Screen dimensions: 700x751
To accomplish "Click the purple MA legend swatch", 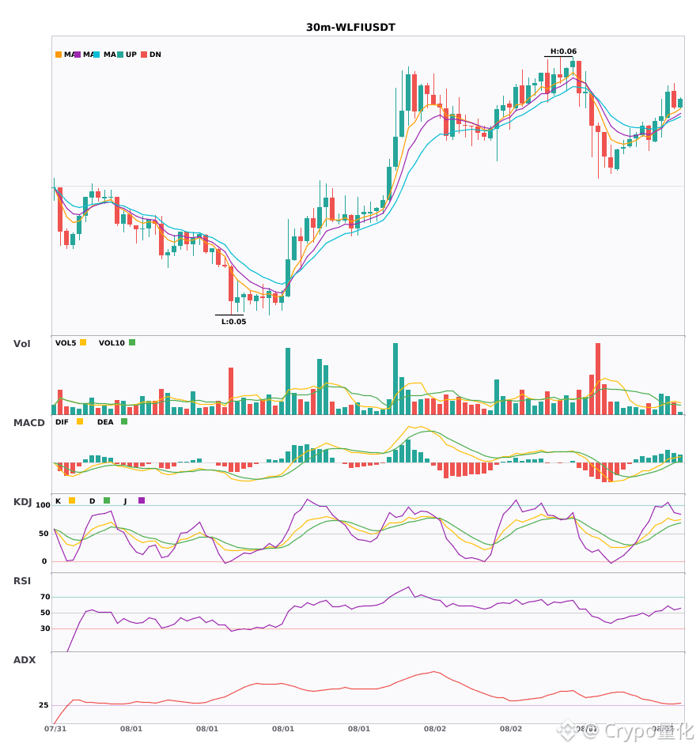I will click(x=78, y=55).
